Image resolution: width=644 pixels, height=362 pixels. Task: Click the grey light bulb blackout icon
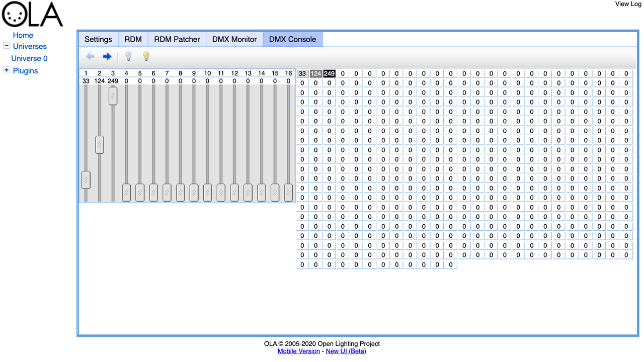(x=128, y=56)
